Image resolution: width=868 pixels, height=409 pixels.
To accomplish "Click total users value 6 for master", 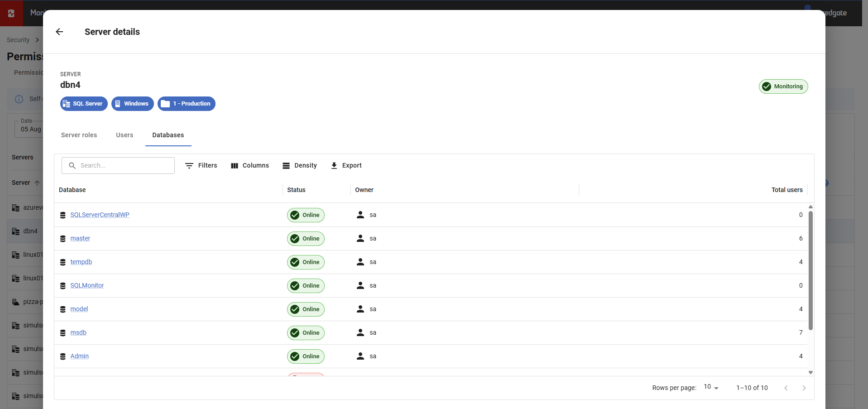I will coord(801,238).
